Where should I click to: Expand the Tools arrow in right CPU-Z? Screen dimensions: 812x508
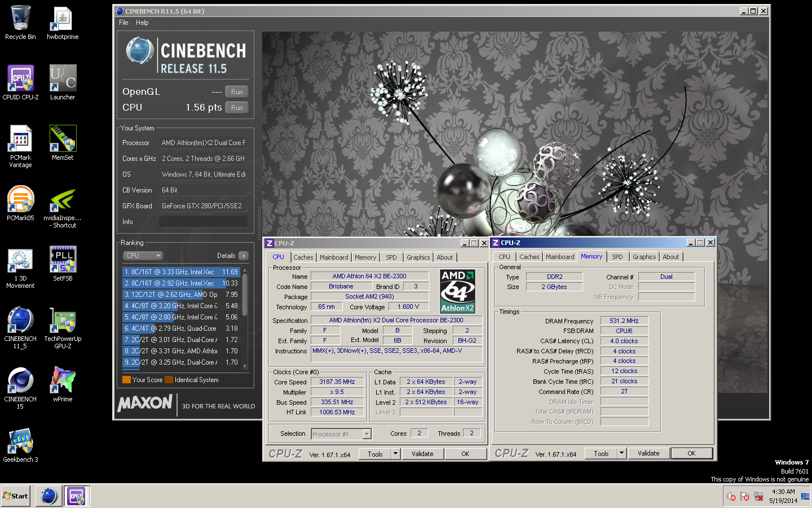(622, 453)
